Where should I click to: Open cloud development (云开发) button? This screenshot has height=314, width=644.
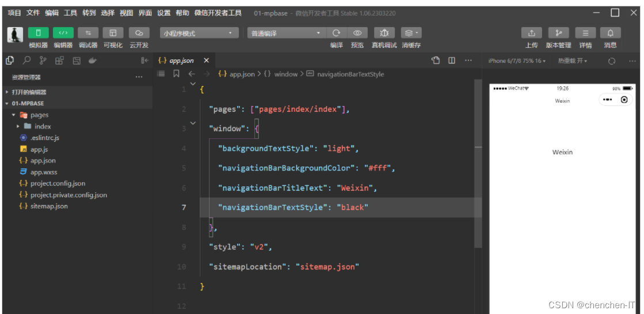(x=139, y=33)
